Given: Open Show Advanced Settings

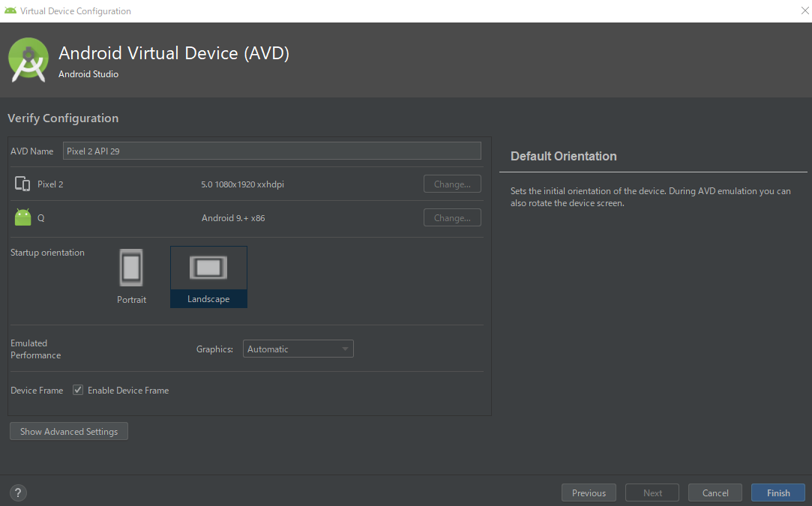Looking at the screenshot, I should point(69,431).
